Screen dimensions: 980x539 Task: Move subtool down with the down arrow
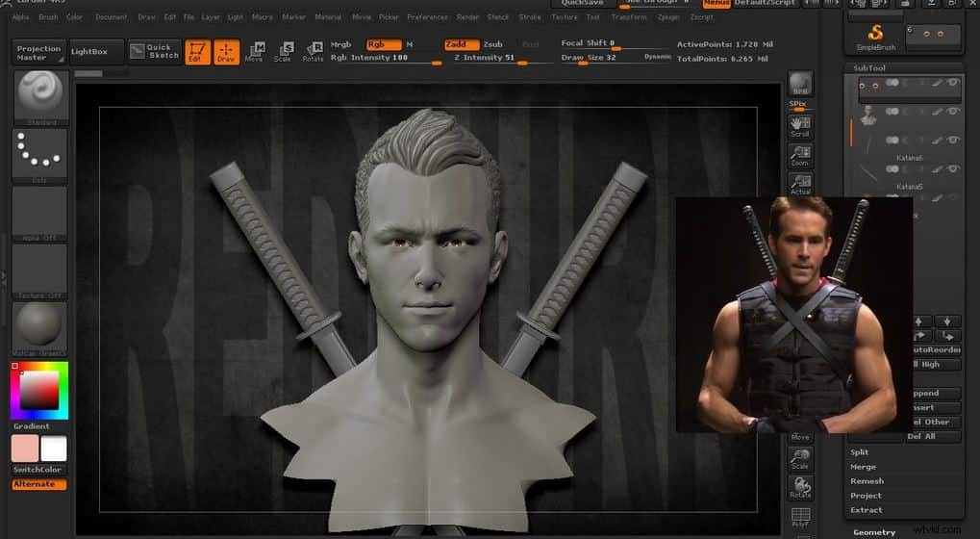[947, 321]
